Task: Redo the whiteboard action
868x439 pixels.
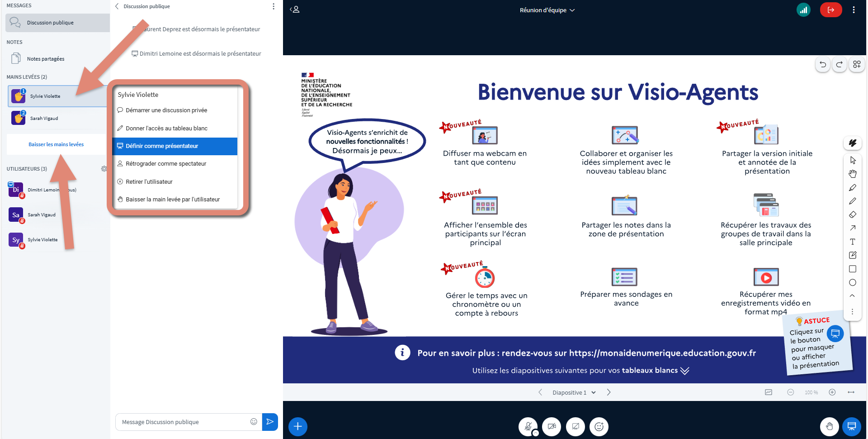Action: point(839,65)
